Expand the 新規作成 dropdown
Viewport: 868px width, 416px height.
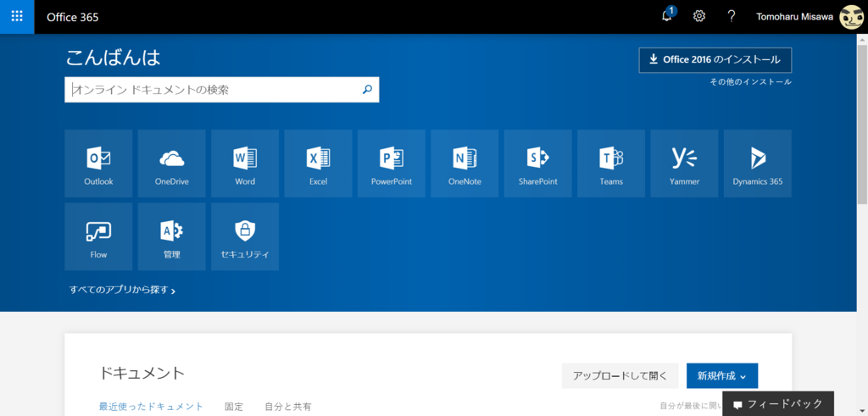tap(722, 375)
